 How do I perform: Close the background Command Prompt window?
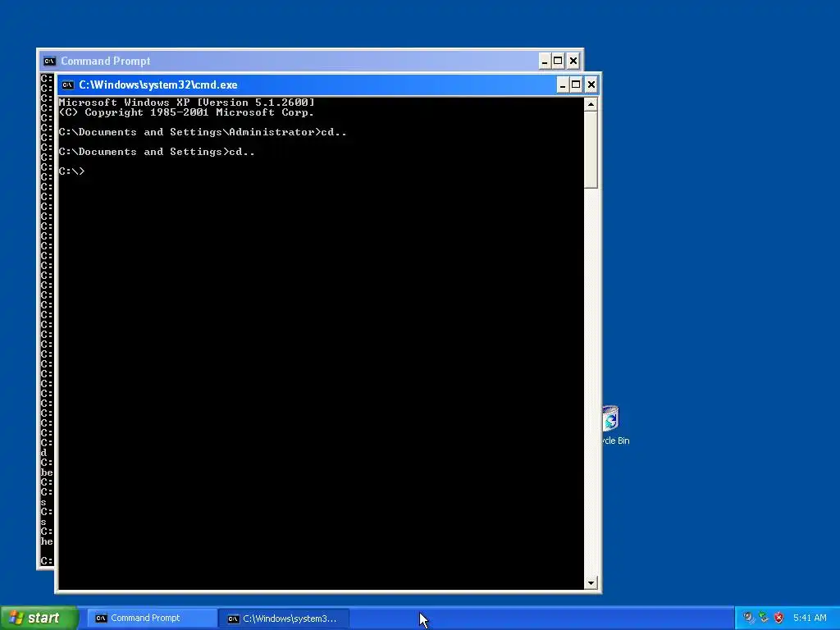coord(573,61)
